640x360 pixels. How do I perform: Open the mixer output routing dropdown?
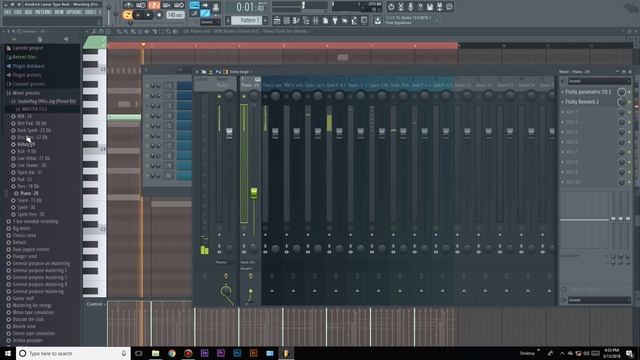point(598,300)
